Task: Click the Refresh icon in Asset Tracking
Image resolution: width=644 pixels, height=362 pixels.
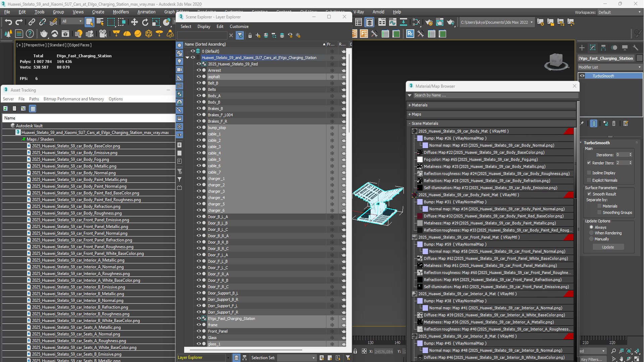Action: coord(5,109)
